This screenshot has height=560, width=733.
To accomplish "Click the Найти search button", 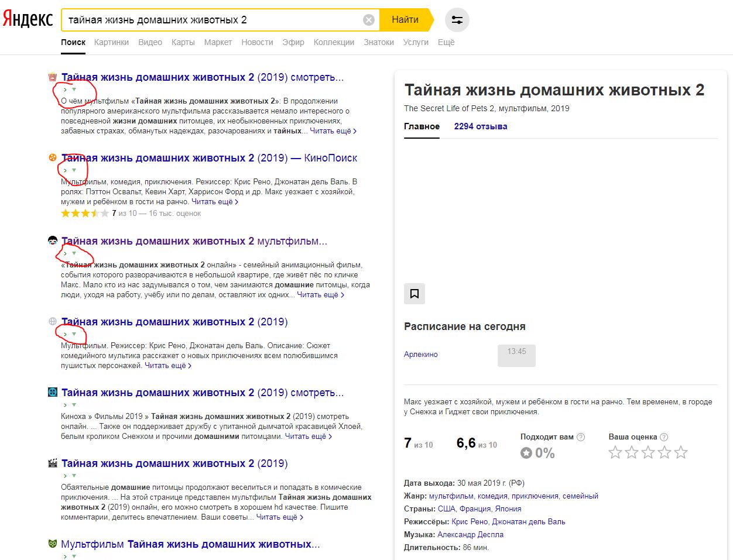I will point(405,20).
